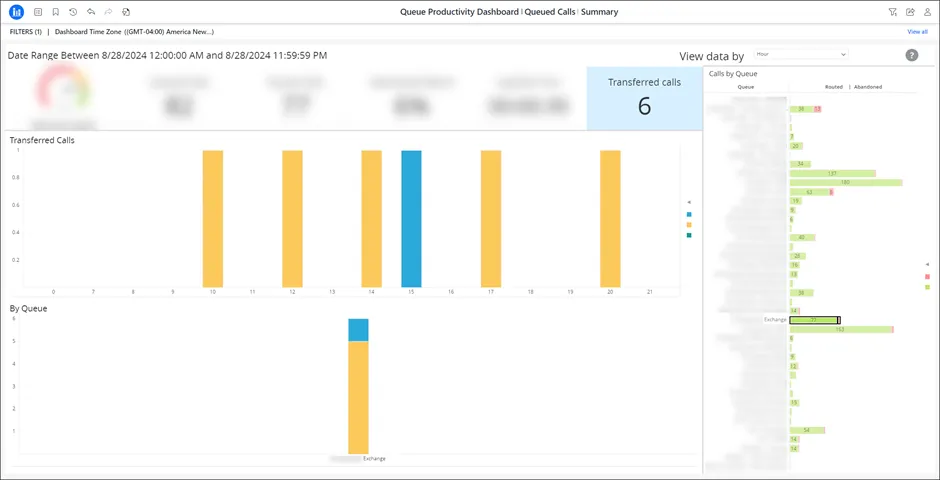Click the reset story icon in toolbar
Screen dimensions: 940x480
(x=126, y=12)
